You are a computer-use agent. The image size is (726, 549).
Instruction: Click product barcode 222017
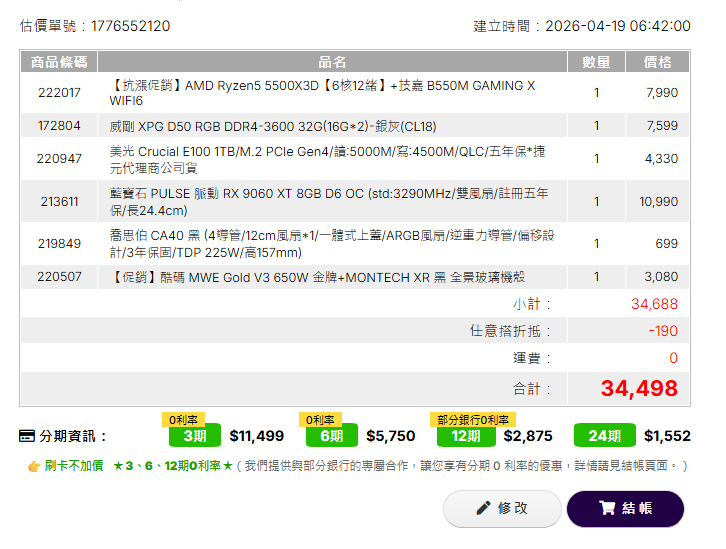[59, 93]
